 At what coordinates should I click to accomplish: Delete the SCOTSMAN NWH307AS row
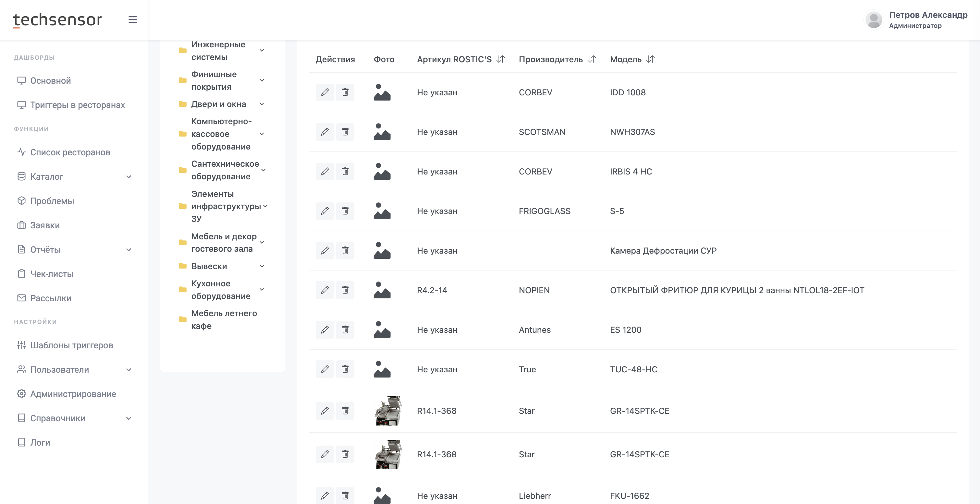point(345,132)
